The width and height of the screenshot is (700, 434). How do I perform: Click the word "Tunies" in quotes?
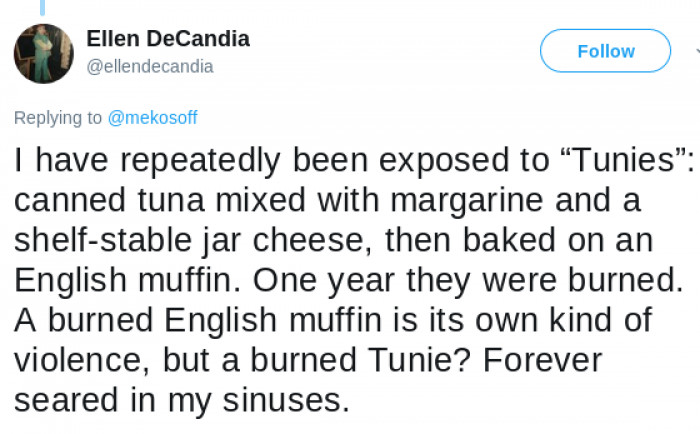[x=624, y=160]
